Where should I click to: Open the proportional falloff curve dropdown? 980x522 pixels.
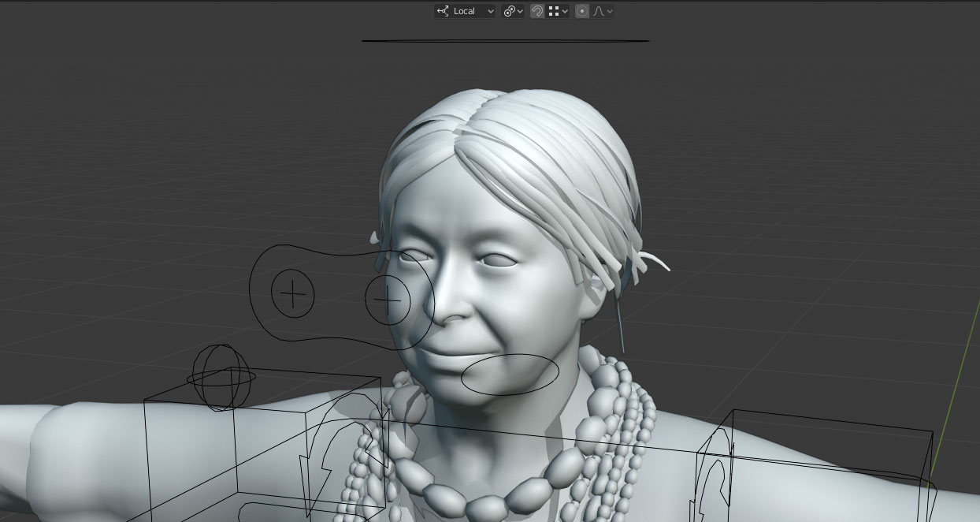point(603,11)
